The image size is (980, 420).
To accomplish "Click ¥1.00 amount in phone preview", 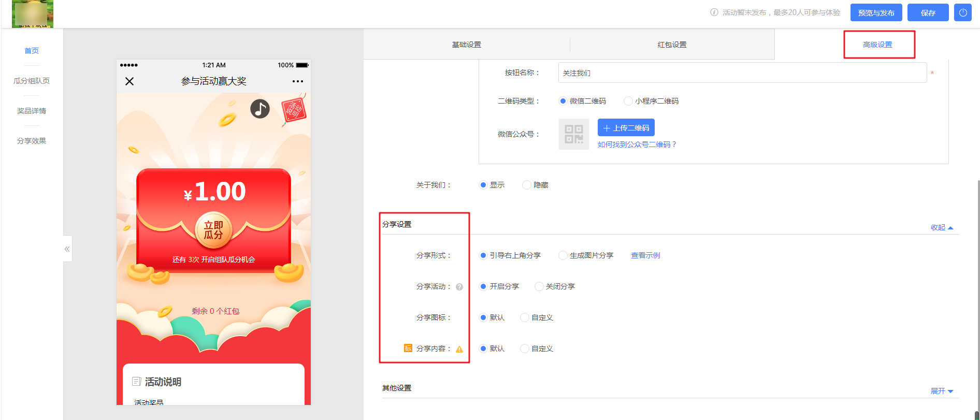I will [214, 192].
